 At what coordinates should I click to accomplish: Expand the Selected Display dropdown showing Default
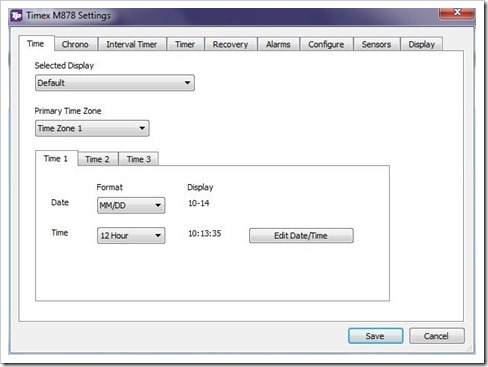click(115, 83)
